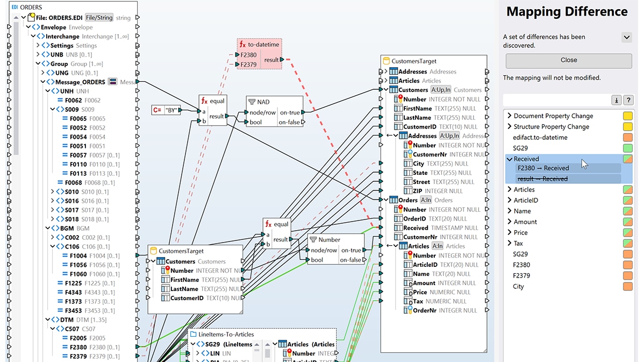Click Message_ORDERS annotation icon

click(112, 82)
